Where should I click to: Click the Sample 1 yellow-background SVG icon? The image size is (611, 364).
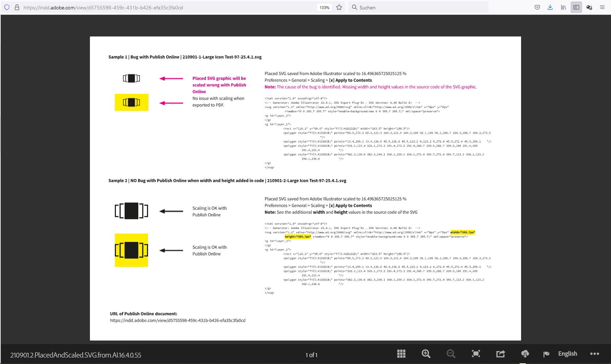click(131, 102)
